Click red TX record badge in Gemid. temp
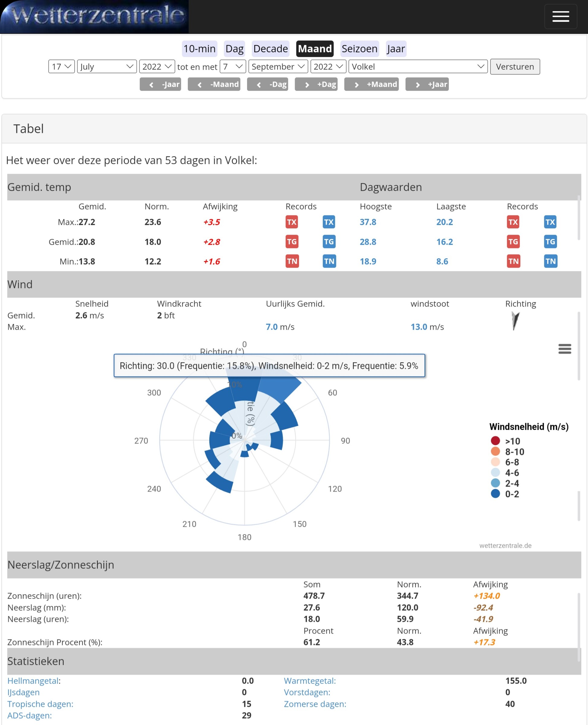Viewport: 588px width, 725px height. tap(292, 222)
